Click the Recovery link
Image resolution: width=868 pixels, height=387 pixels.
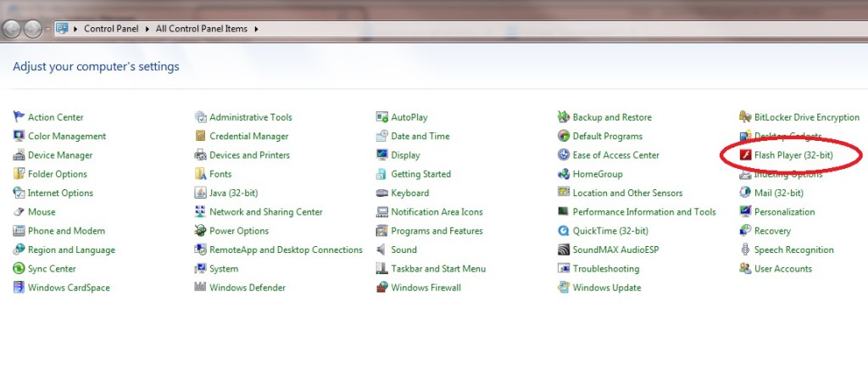(x=772, y=231)
